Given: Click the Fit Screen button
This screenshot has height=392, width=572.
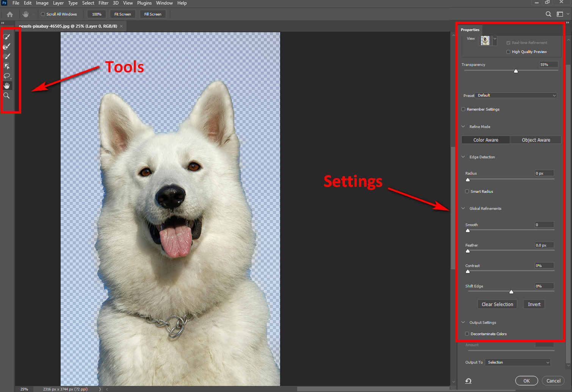Looking at the screenshot, I should point(122,14).
